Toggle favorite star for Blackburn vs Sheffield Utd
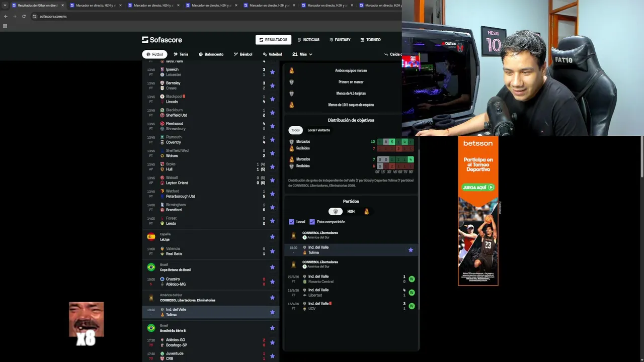This screenshot has height=362, width=644. (272, 113)
